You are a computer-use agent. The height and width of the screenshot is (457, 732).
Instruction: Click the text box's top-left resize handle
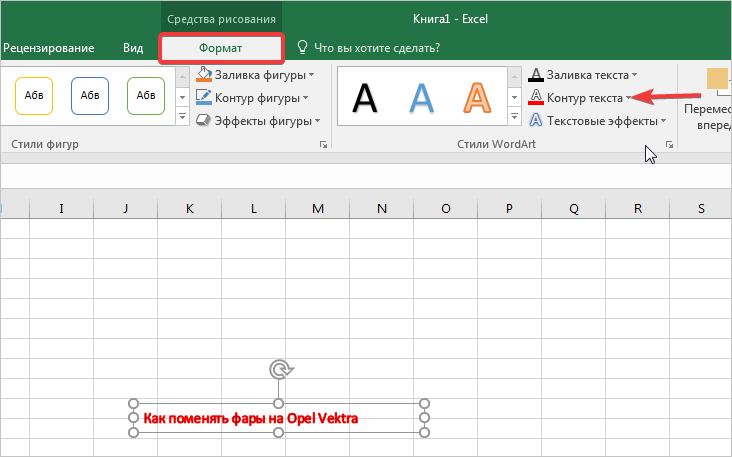pos(134,403)
